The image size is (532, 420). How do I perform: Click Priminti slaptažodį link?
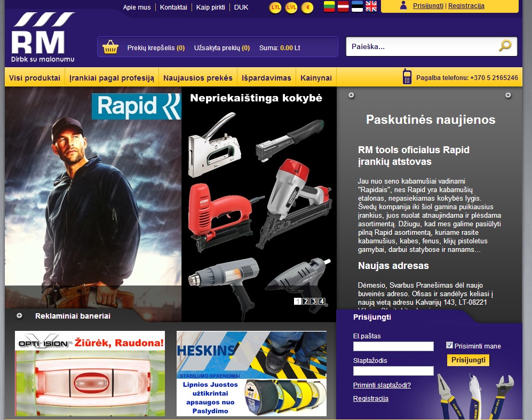382,385
